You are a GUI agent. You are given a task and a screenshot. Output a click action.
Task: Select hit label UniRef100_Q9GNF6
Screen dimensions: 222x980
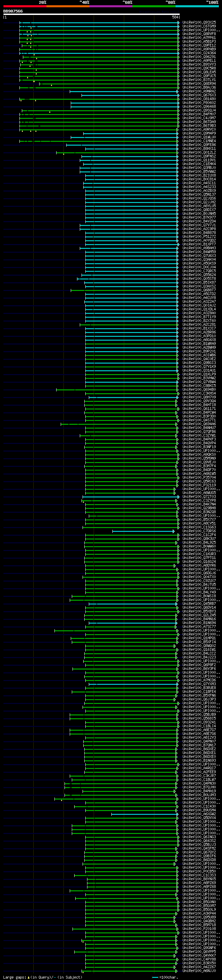(x=199, y=948)
